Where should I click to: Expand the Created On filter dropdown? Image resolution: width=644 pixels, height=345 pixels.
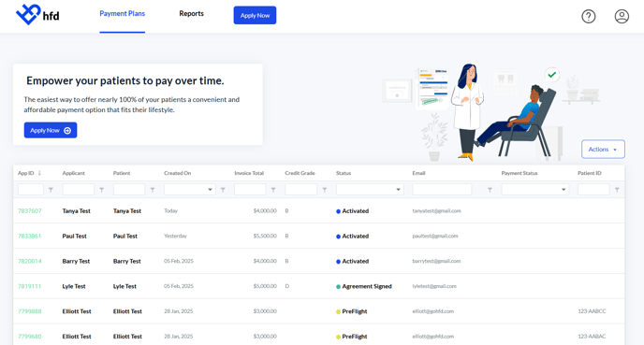tap(190, 190)
